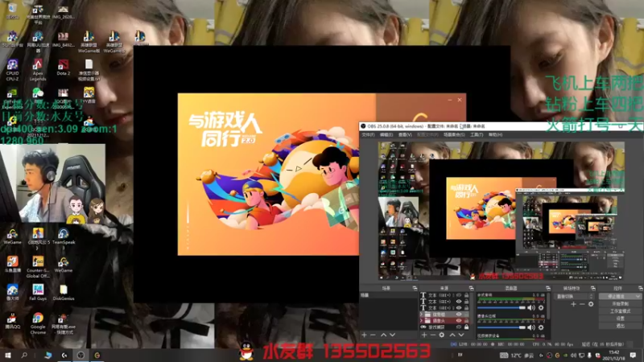
Task: Add a new scene in OBS
Action: click(364, 335)
